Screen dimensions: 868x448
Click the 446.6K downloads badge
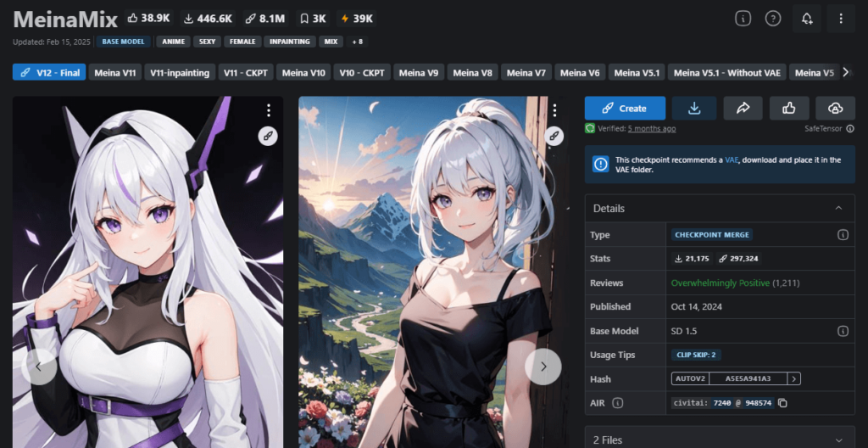208,19
